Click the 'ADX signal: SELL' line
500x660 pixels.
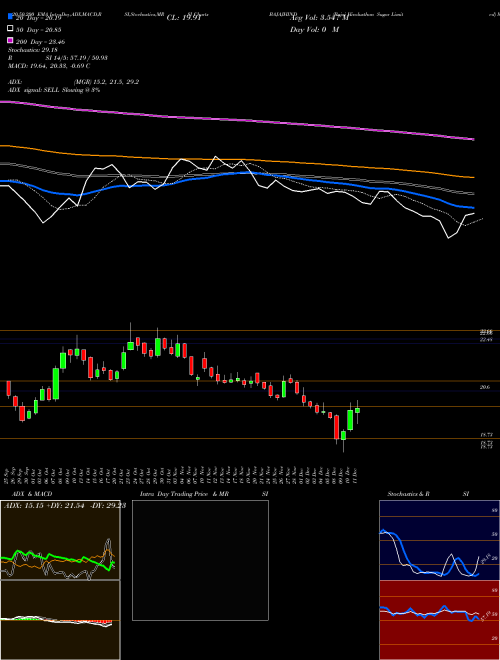point(54,90)
